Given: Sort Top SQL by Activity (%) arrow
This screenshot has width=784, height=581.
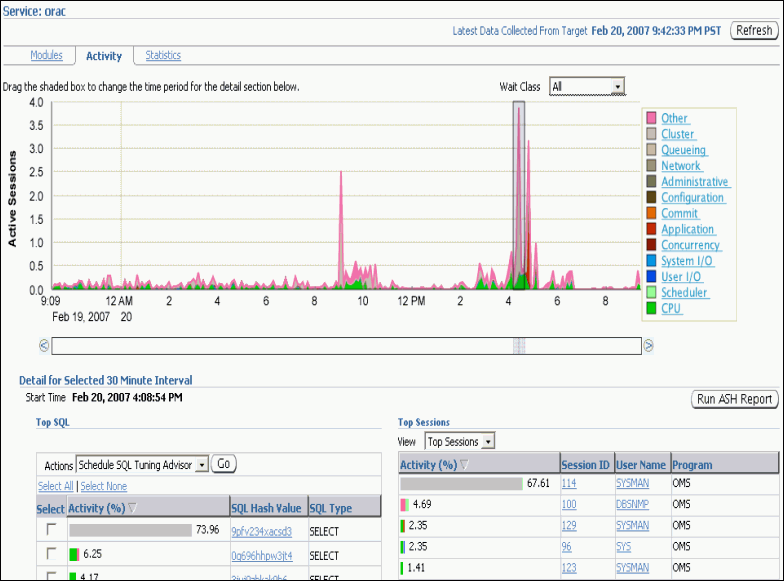Looking at the screenshot, I should [133, 508].
